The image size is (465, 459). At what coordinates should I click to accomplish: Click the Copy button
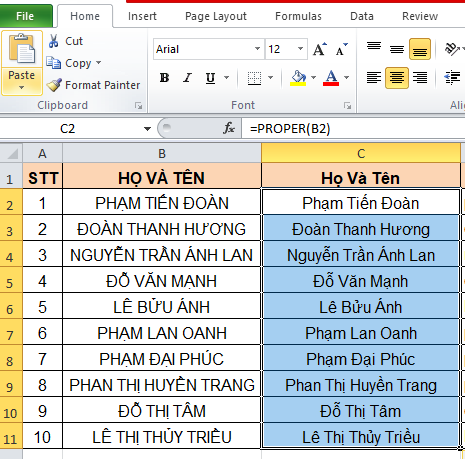(x=73, y=63)
